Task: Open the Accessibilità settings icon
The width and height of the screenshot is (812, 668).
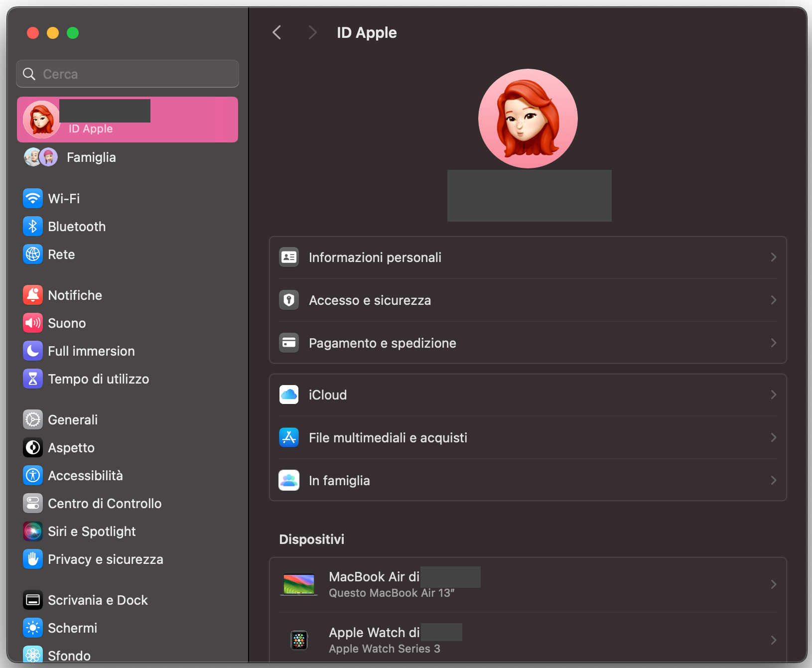Action: (32, 475)
